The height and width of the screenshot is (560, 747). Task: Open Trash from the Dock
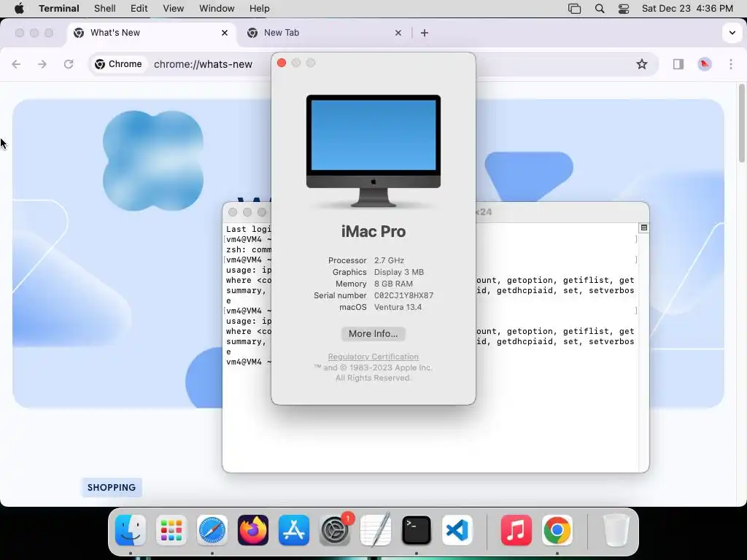616,530
